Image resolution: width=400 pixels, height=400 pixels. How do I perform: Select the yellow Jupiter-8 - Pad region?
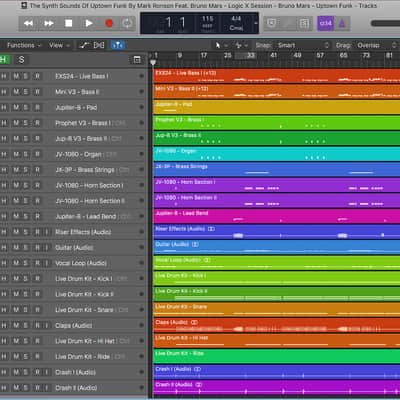coord(277,107)
